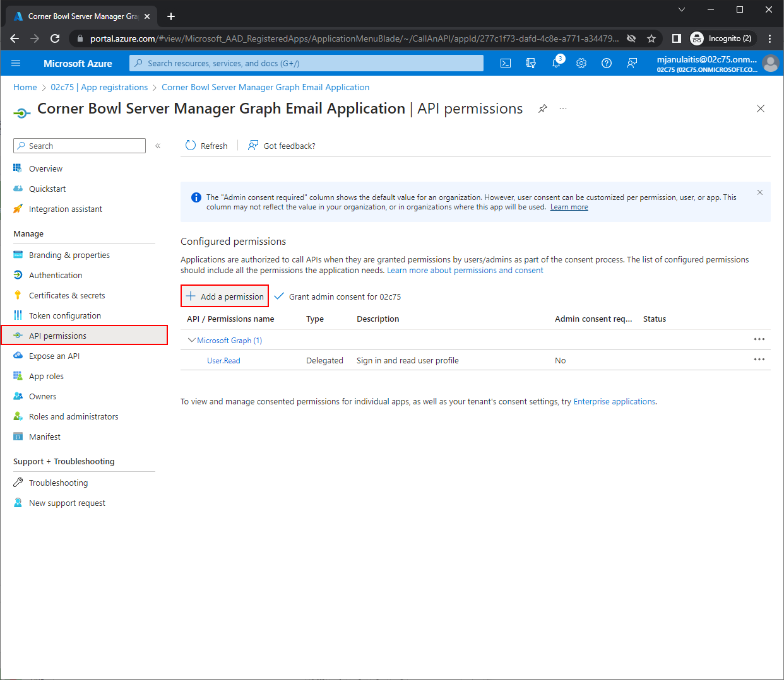Open the Authentication menu item
Screen dimensions: 784x680
(56, 275)
